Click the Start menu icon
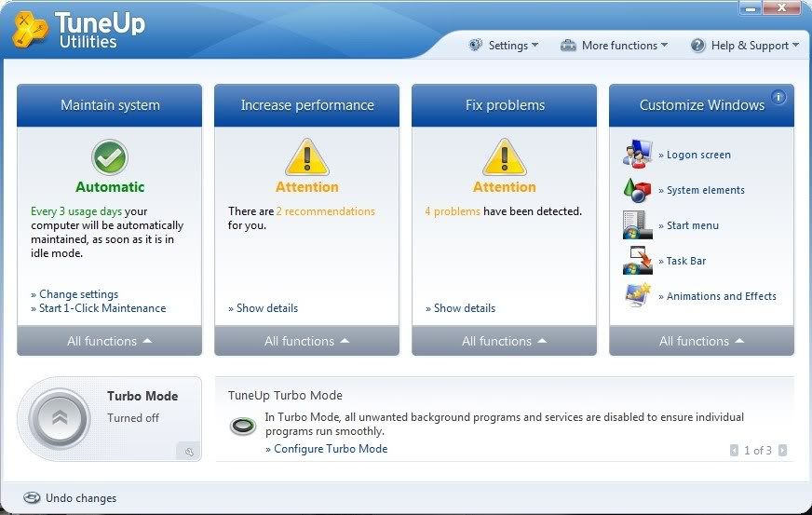The height and width of the screenshot is (515, 812). [638, 224]
